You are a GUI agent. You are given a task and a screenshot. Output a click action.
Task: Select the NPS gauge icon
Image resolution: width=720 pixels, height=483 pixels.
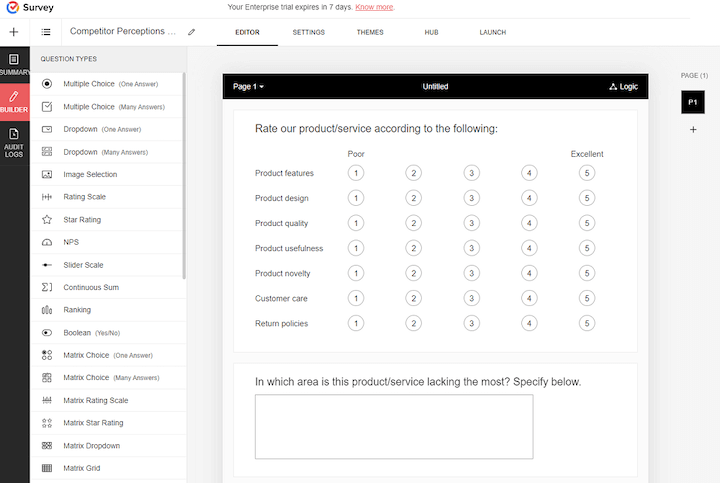coord(47,242)
